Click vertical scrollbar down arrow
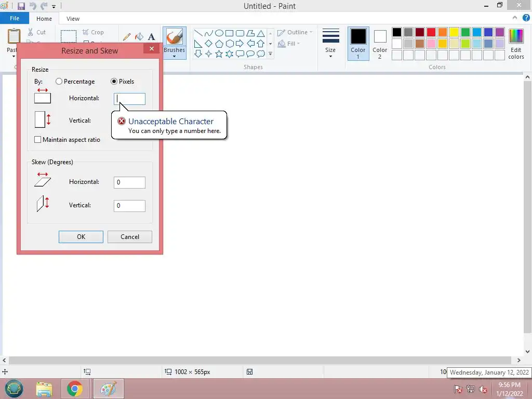532x399 pixels. coord(528,352)
